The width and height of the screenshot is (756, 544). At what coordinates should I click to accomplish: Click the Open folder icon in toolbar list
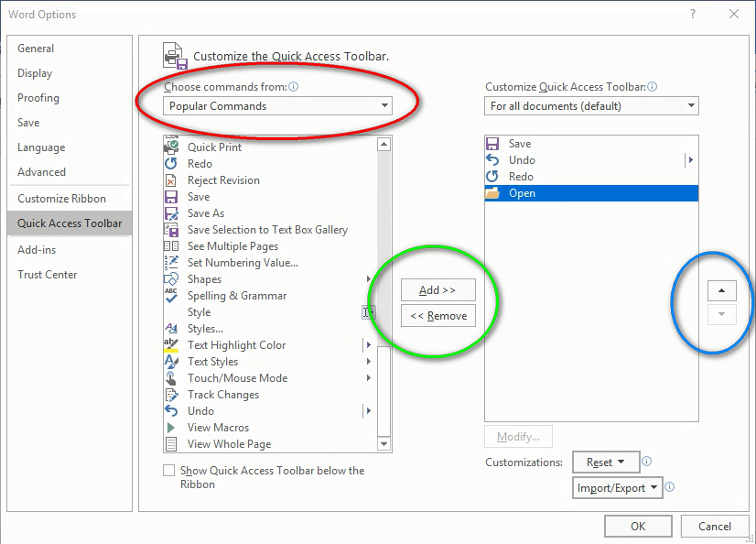coord(492,193)
